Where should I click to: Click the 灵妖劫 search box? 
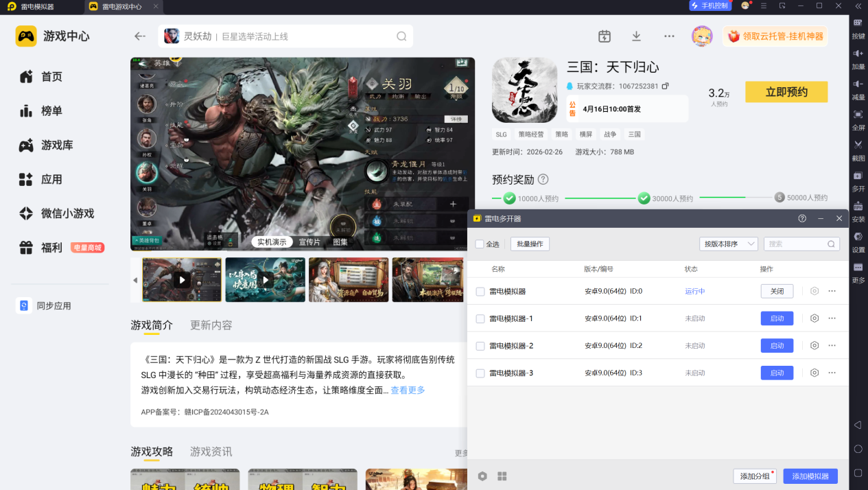click(x=285, y=36)
